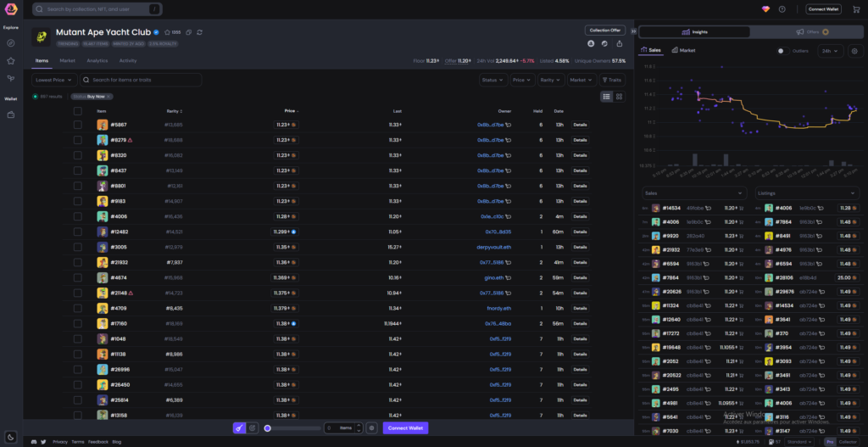Check the box for item #12482
Image resolution: width=868 pixels, height=447 pixels.
click(77, 232)
